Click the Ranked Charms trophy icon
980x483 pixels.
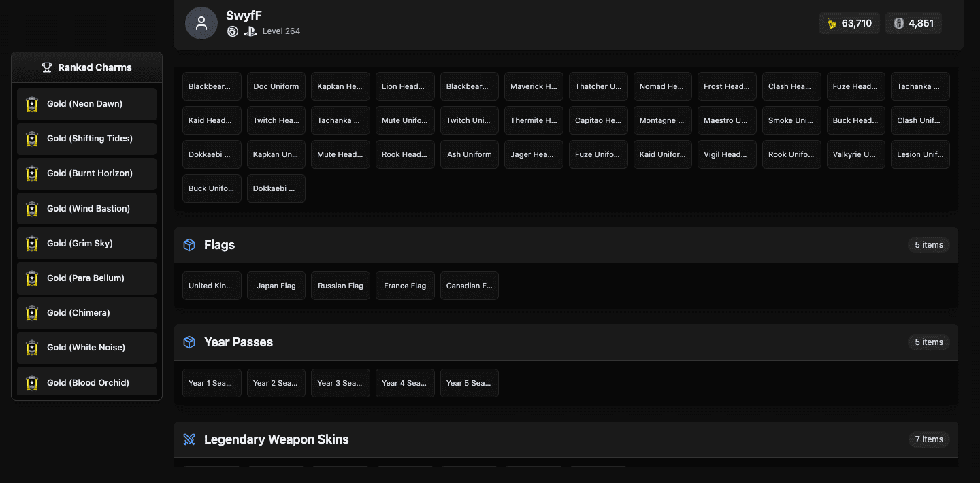tap(47, 67)
